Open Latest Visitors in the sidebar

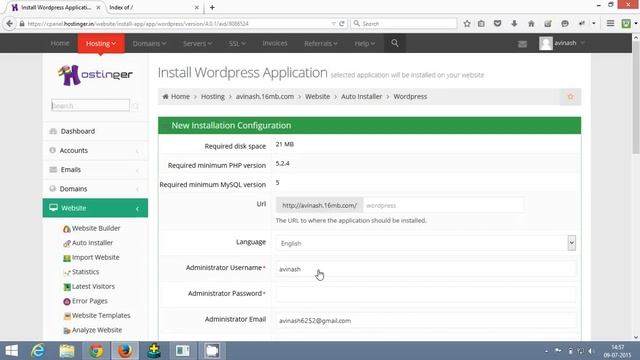[89, 287]
